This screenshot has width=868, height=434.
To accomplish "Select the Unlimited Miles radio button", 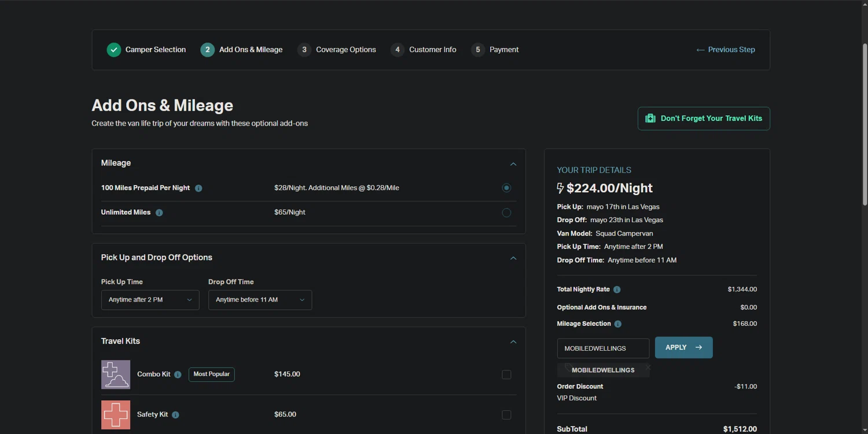I will click(x=506, y=212).
